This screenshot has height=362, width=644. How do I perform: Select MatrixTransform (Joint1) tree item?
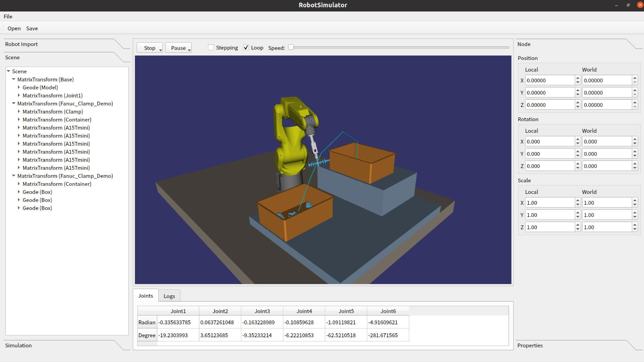pos(52,95)
